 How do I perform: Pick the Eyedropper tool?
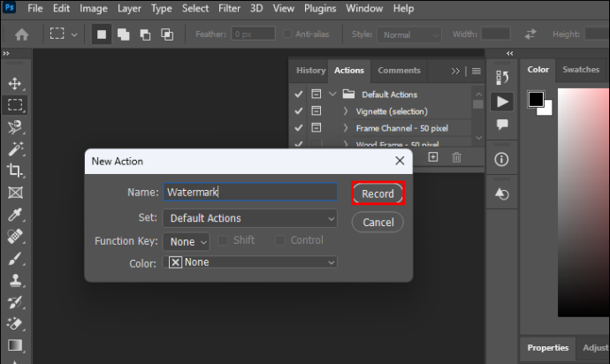15,215
